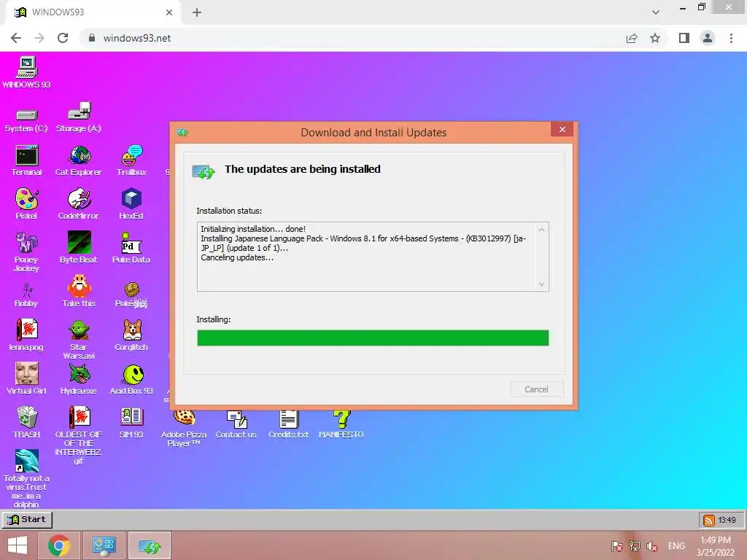Open the Chrome profile avatar menu
The image size is (747, 560).
(x=708, y=38)
